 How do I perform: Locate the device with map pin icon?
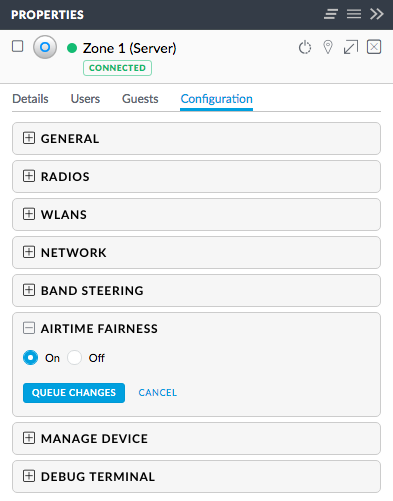(328, 47)
